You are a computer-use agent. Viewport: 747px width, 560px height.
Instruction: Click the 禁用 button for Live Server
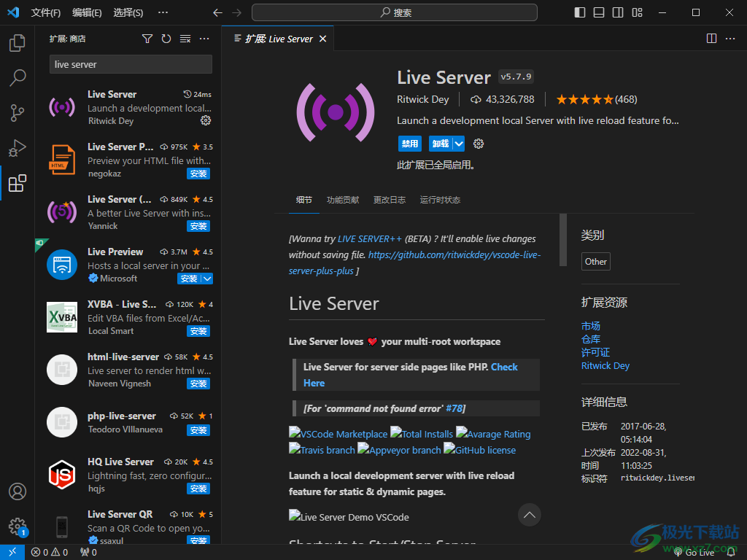[410, 144]
